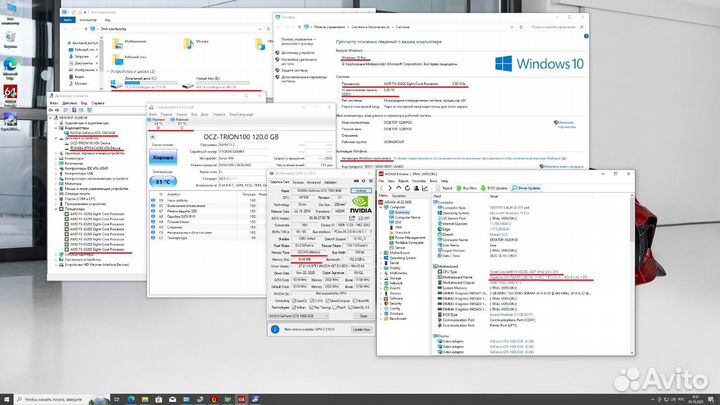Toggle GPU-Z CUDA checkbox
720x405 pixels.
click(312, 301)
